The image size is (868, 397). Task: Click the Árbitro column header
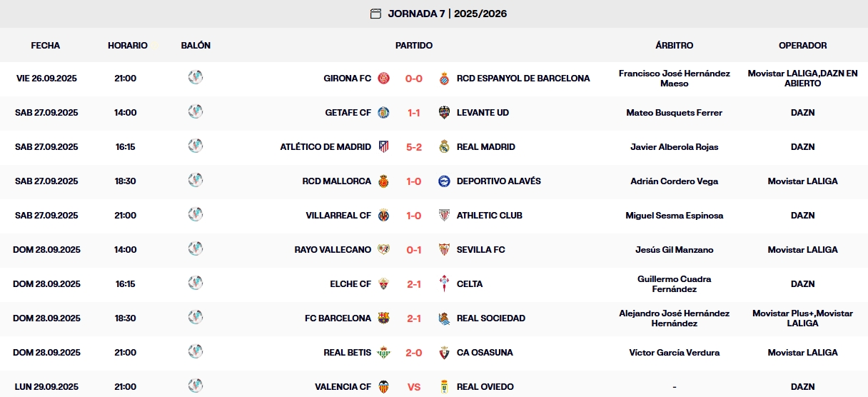[674, 45]
